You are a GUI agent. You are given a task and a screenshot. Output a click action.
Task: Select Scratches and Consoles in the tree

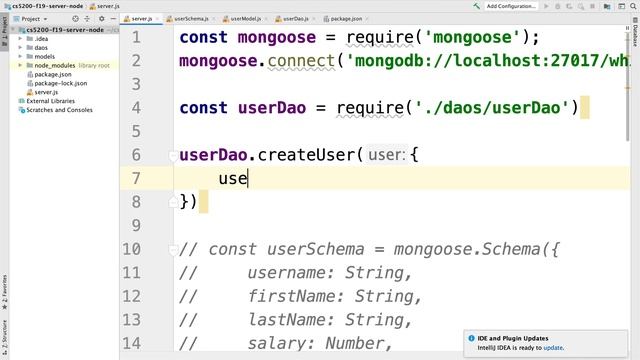59,110
